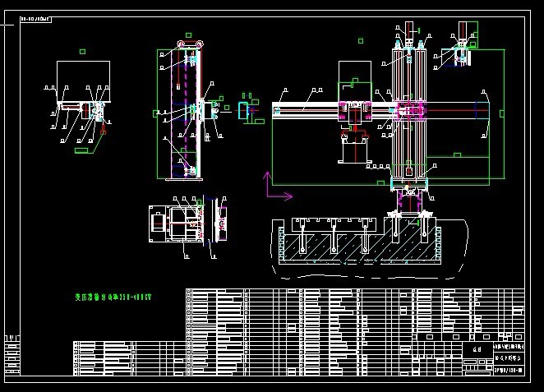Click the green filled leader label under left view
544x392 pixels.
click(81, 150)
